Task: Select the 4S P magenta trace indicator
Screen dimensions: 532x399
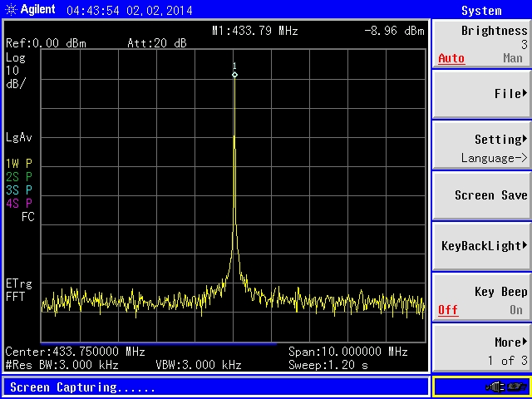Action: tap(18, 203)
